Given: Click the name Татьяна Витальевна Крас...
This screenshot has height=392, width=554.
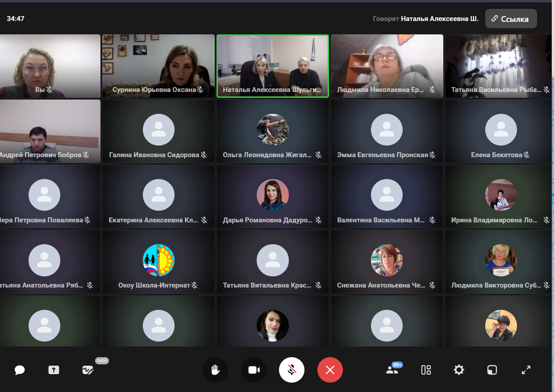Looking at the screenshot, I should pyautogui.click(x=267, y=285).
